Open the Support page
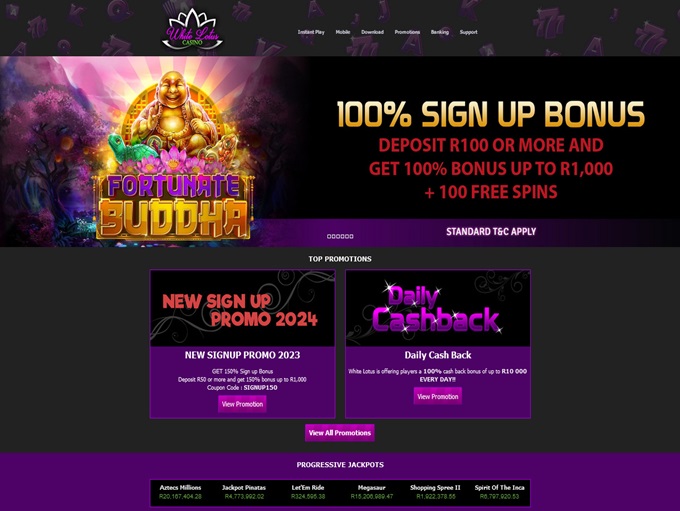This screenshot has height=511, width=680. (x=468, y=32)
